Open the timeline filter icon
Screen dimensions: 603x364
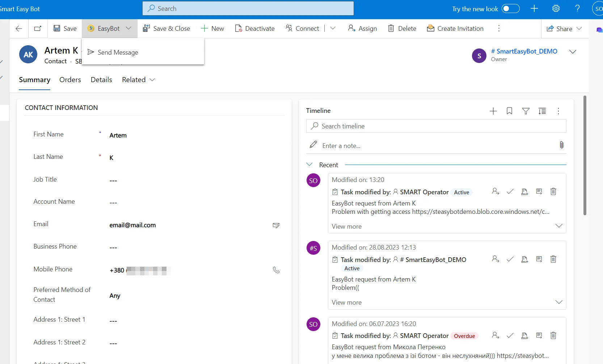point(526,111)
